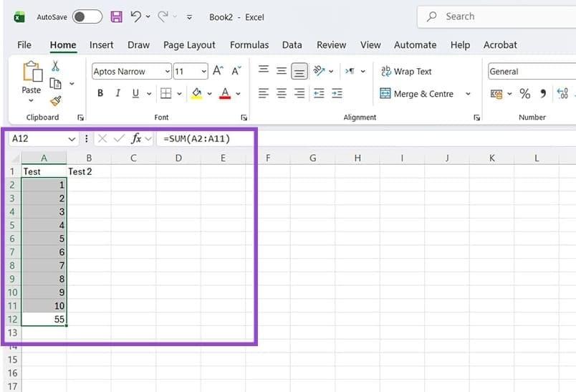Open the Page Layout tab
Viewport: 576px width, 392px height.
click(189, 45)
